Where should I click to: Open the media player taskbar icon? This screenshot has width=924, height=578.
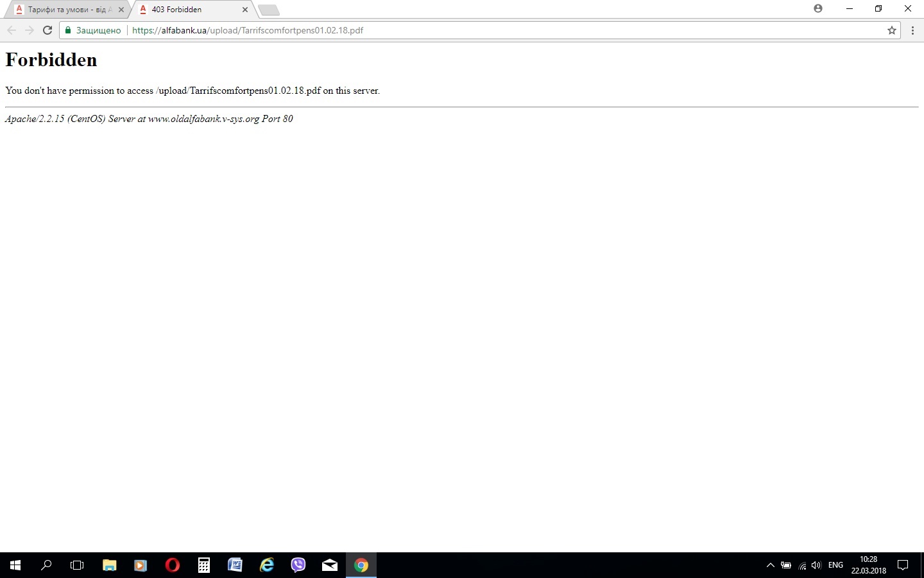[141, 565]
